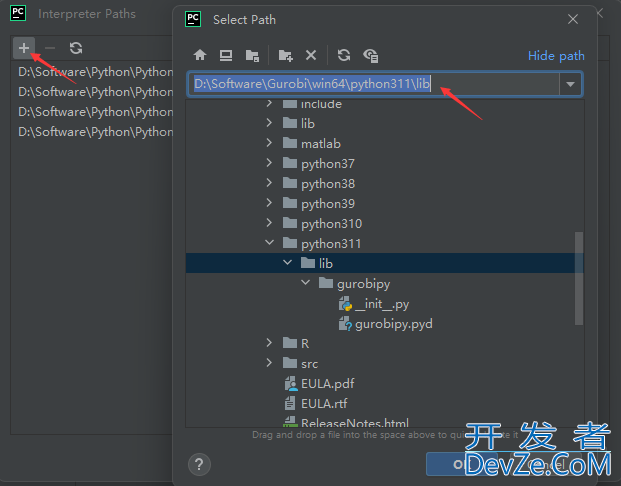Select the python38 folder name

(328, 184)
